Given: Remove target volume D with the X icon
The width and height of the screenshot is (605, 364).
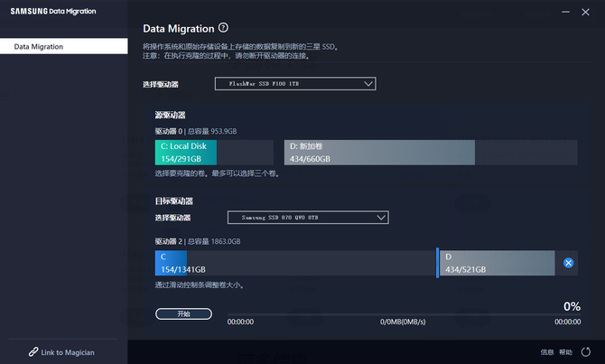Looking at the screenshot, I should click(x=568, y=263).
